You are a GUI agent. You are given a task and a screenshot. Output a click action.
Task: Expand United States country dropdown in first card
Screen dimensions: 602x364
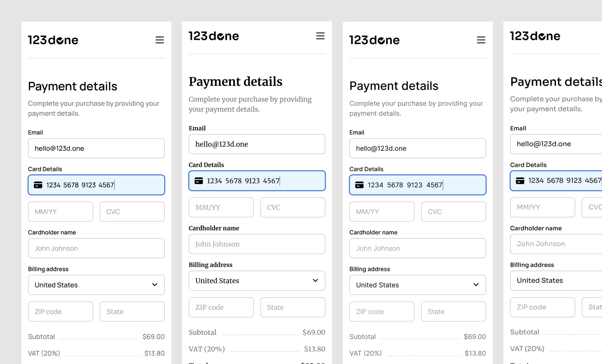click(x=96, y=285)
